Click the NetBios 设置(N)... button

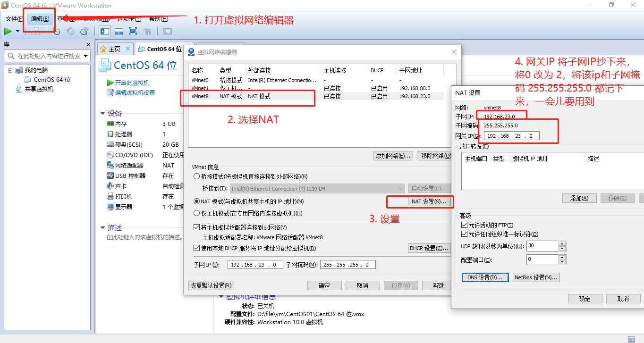[536, 277]
